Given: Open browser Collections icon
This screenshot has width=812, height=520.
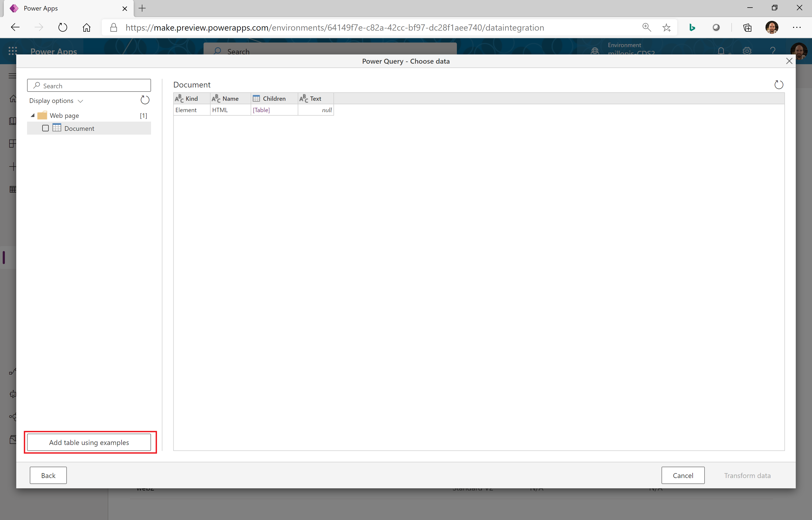Looking at the screenshot, I should [x=747, y=27].
